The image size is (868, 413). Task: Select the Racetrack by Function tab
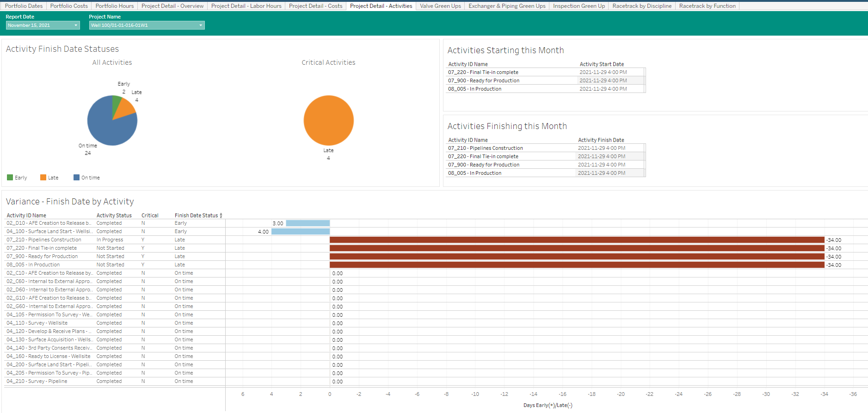coord(707,6)
